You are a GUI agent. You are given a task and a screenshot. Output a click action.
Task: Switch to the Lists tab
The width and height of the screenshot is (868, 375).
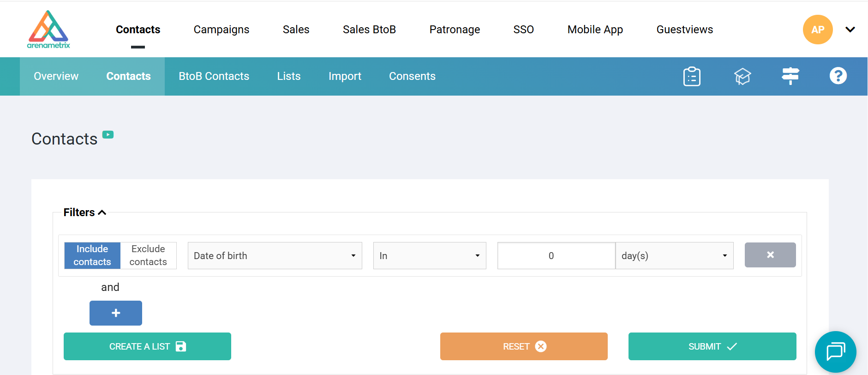[x=288, y=76]
